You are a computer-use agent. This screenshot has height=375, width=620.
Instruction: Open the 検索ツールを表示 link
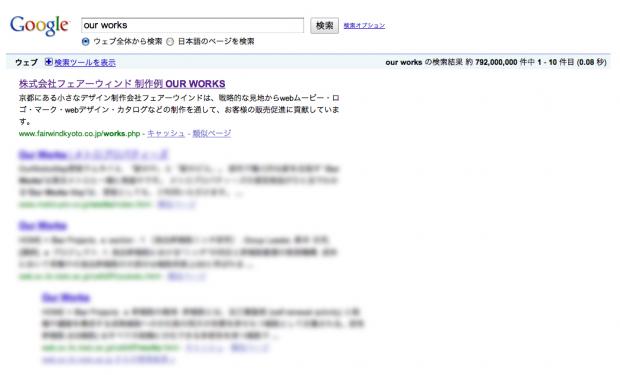pyautogui.click(x=85, y=62)
